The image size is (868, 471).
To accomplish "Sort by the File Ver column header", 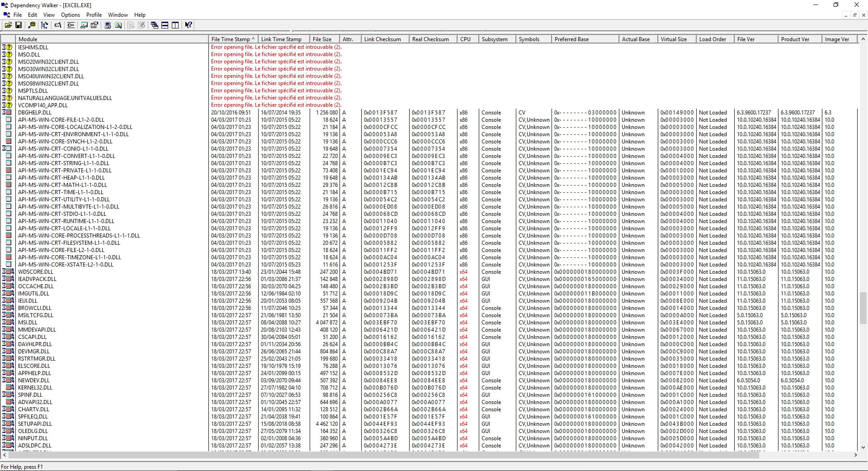I will coord(756,39).
